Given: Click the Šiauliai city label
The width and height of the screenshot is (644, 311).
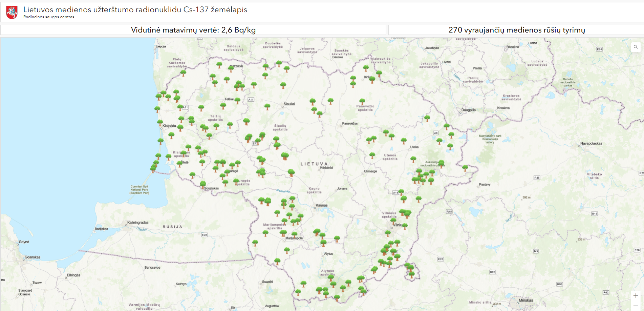Looking at the screenshot, I should [x=289, y=104].
